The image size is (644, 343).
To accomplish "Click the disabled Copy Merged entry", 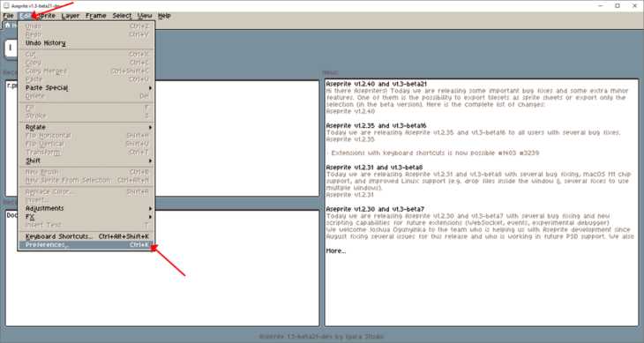I will 86,71.
